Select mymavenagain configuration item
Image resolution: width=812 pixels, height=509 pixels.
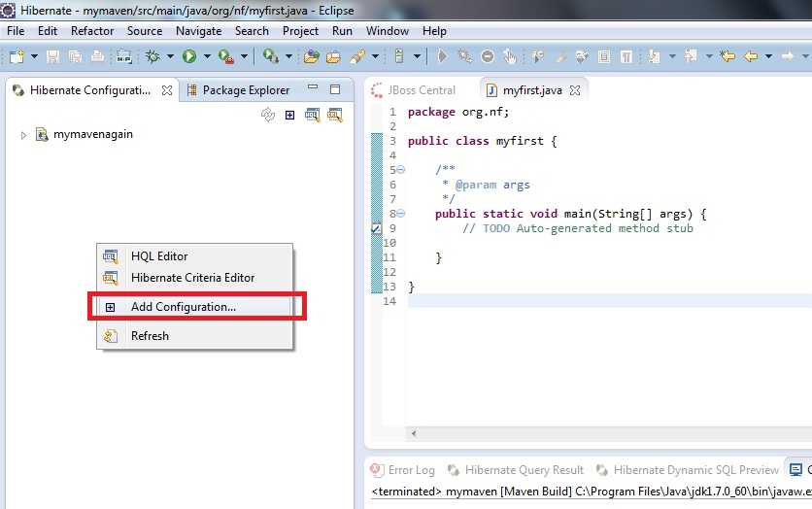(92, 135)
